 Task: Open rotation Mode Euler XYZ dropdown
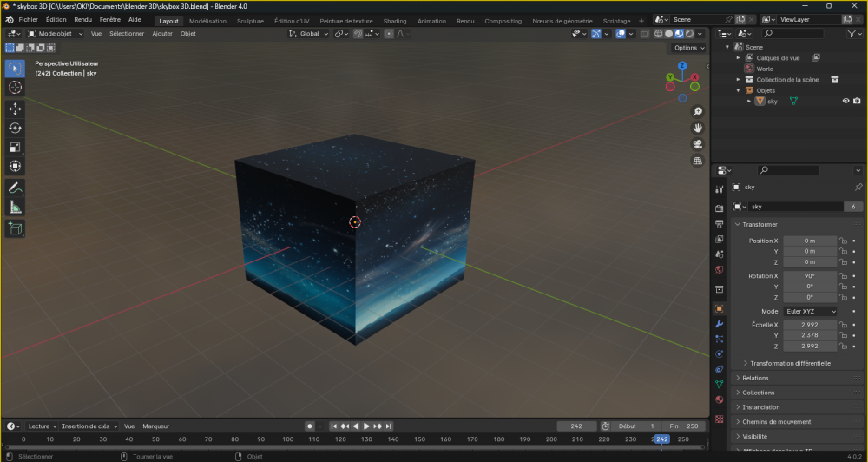pos(811,311)
